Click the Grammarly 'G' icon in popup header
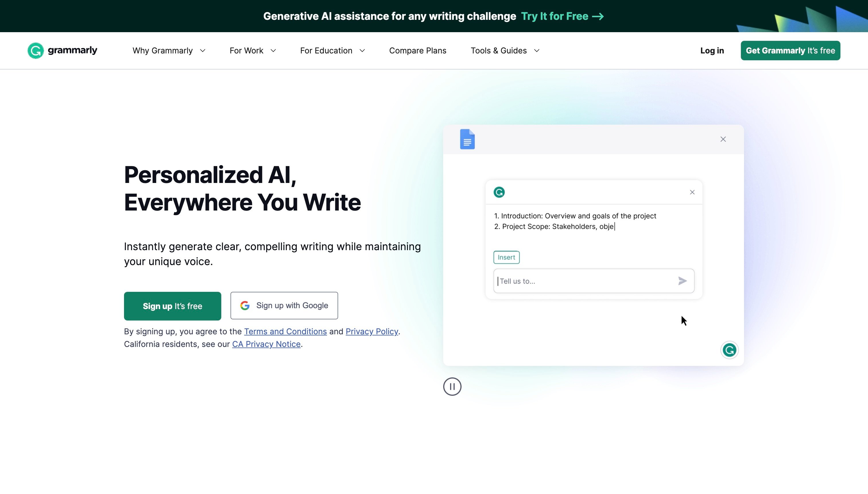Screen dimensions: 868x494 click(499, 192)
